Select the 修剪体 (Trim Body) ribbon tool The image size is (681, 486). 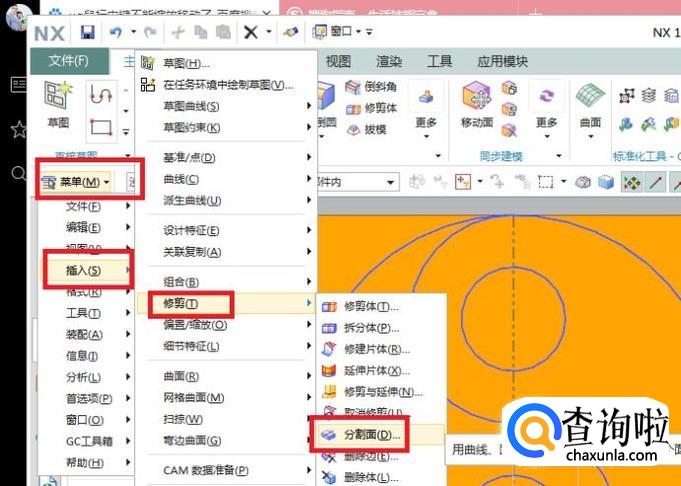click(371, 108)
